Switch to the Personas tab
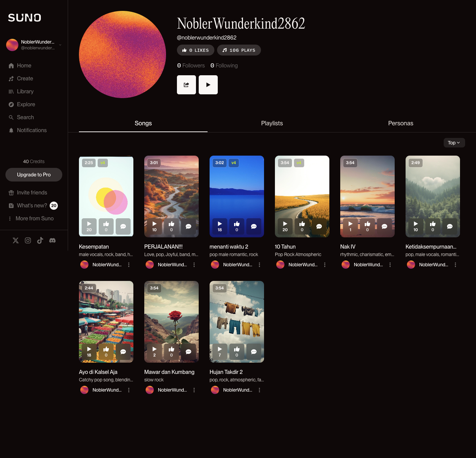Viewport: 476px width, 458px height. (400, 123)
